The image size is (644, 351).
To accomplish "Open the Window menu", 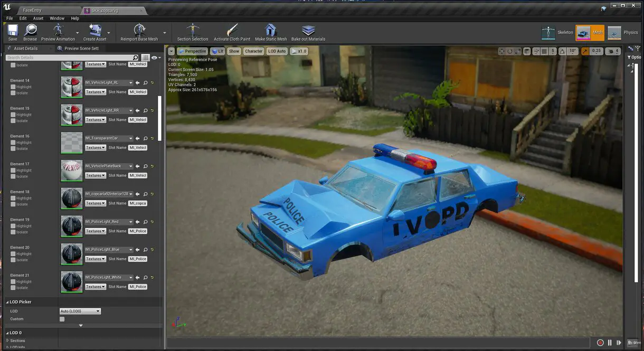I will pos(57,18).
